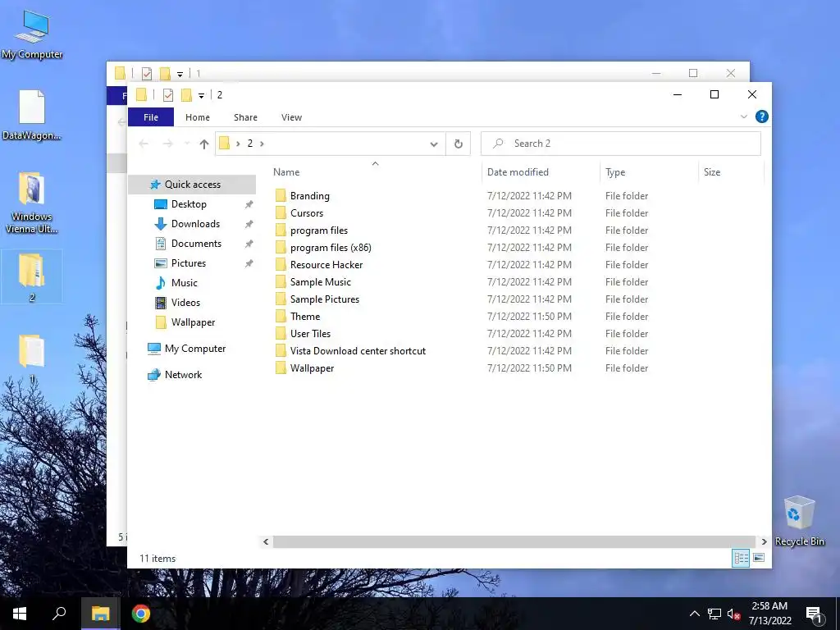
Task: Select Windows Vienna Ult desktop folder
Action: pyautogui.click(x=32, y=203)
